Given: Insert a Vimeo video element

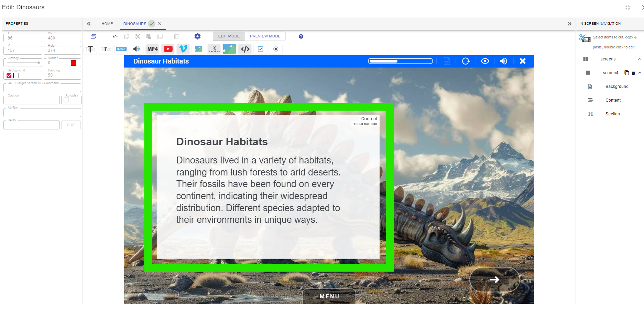Looking at the screenshot, I should pyautogui.click(x=183, y=49).
